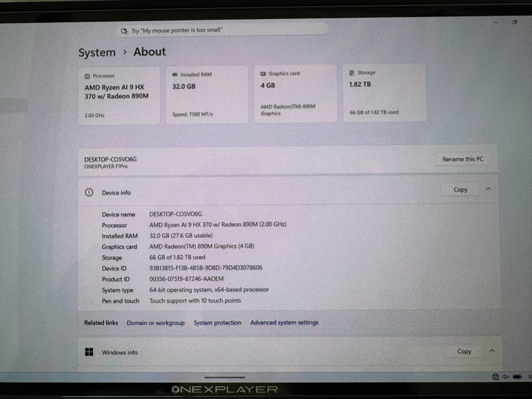Click the network globe icon in system tray
Viewport: 532px width, 399px height.
(495, 376)
